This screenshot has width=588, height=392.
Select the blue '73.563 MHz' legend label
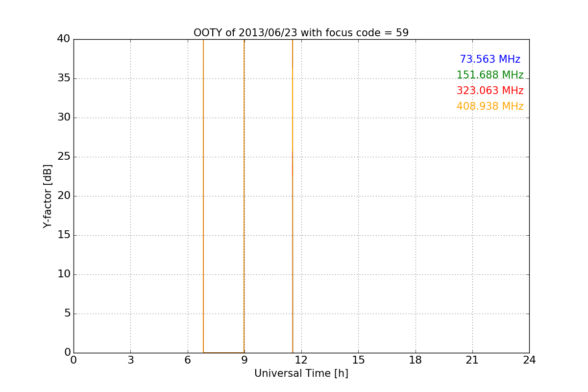tap(490, 59)
